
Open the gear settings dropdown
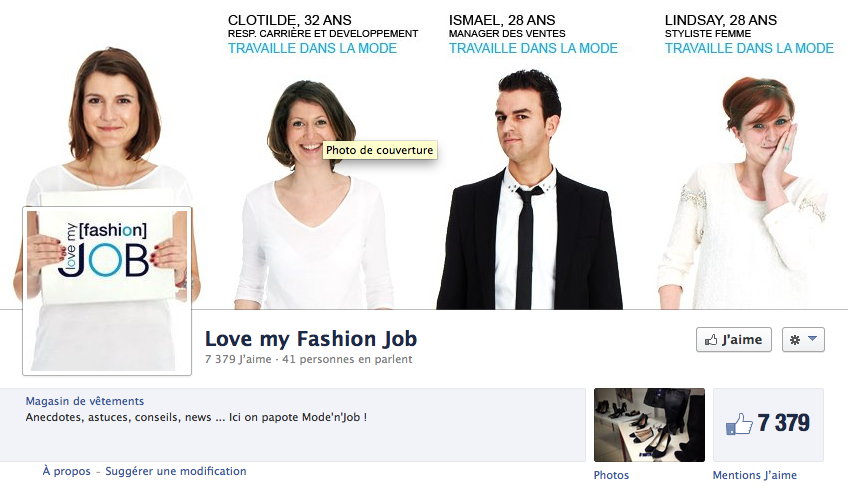[803, 340]
